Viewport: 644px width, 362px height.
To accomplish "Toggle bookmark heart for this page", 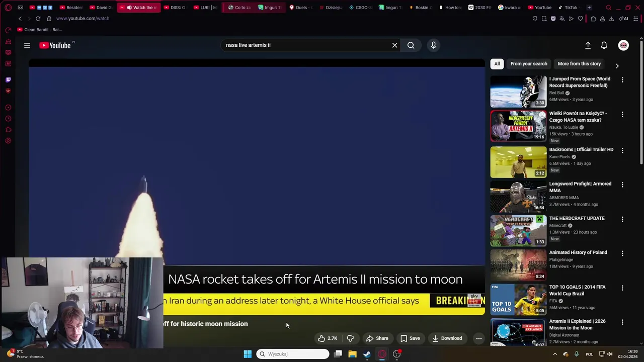I will (580, 19).
